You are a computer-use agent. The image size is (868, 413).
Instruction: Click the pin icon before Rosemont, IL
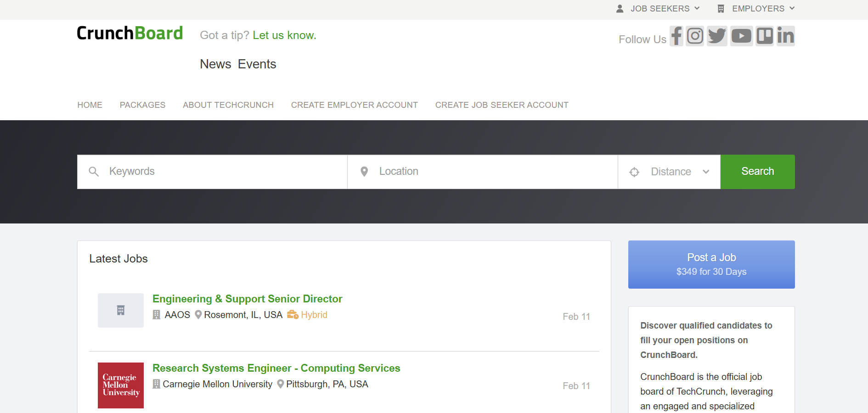click(198, 315)
